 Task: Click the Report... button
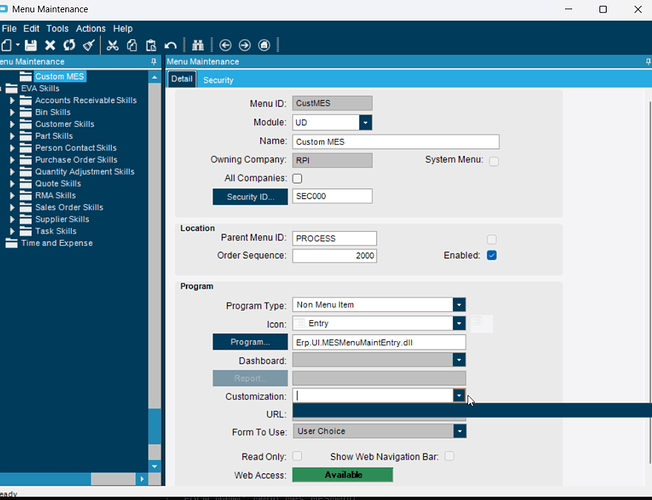point(250,378)
